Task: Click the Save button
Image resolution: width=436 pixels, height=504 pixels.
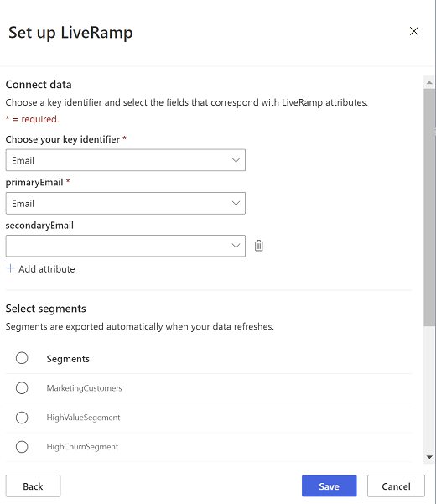Action: point(329,486)
